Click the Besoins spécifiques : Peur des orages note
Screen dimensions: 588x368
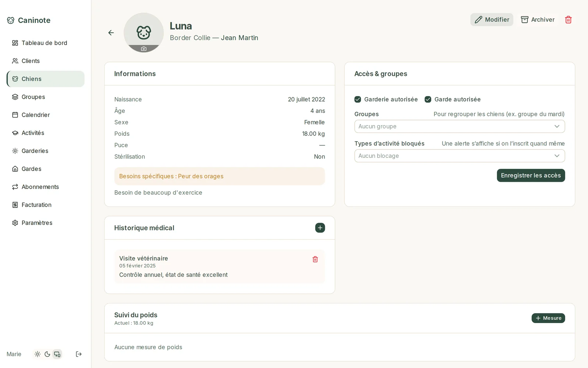(x=219, y=176)
